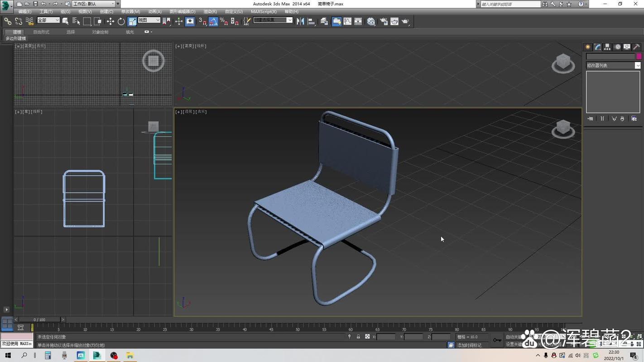Viewport: 644px width, 362px height.
Task: Select the Scale tool
Action: click(132, 21)
